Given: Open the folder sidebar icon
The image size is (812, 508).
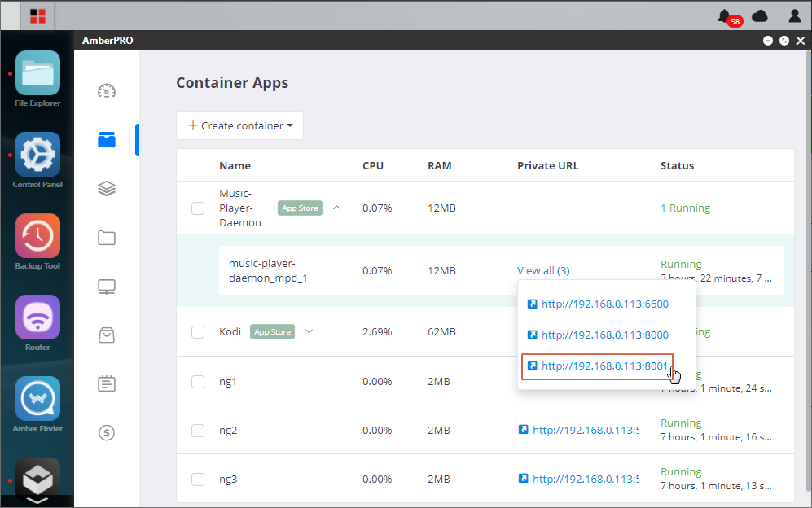Looking at the screenshot, I should pyautogui.click(x=107, y=238).
